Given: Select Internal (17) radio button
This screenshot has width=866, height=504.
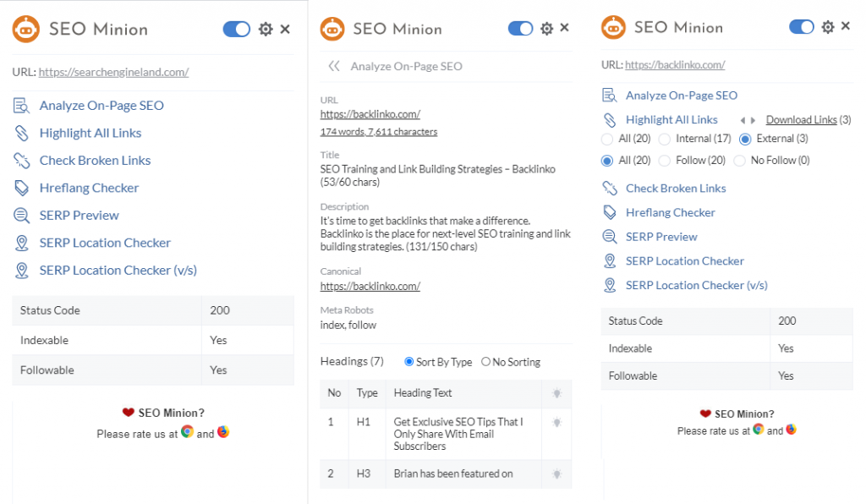Looking at the screenshot, I should tap(665, 139).
